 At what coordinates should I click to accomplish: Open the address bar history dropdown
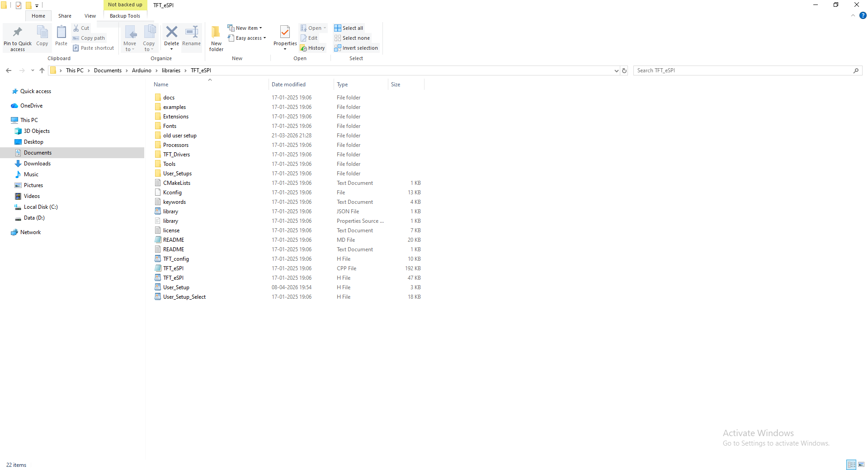tap(616, 70)
